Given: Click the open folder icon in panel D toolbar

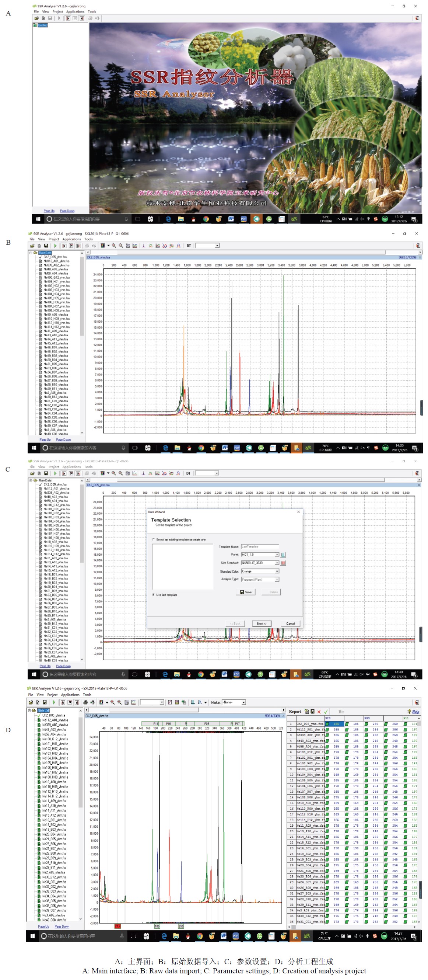Looking at the screenshot, I should [31, 702].
